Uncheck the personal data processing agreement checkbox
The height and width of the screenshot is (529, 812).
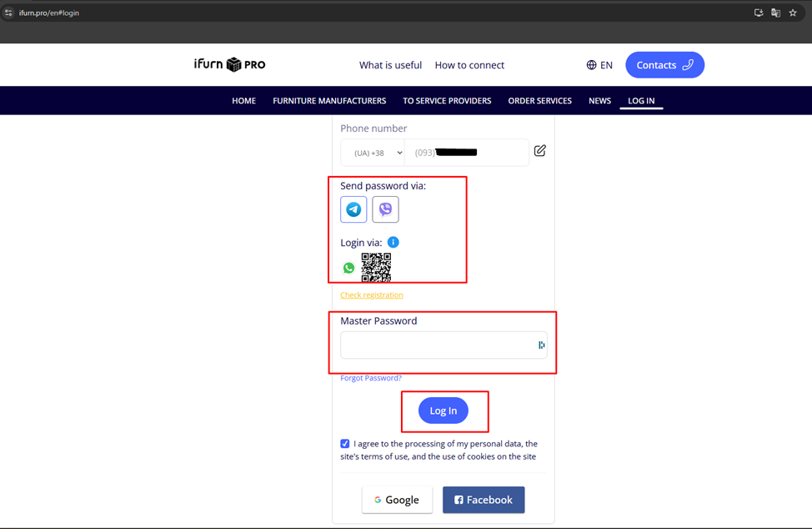345,444
